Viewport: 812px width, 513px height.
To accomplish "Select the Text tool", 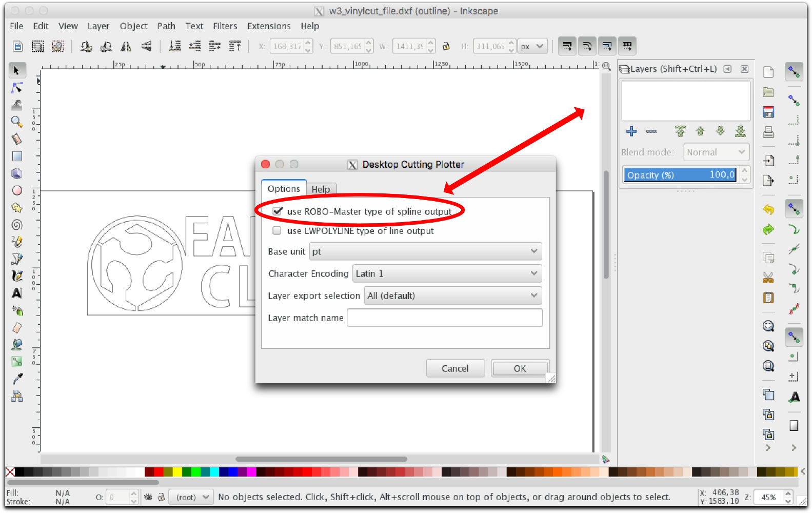I will pyautogui.click(x=17, y=293).
